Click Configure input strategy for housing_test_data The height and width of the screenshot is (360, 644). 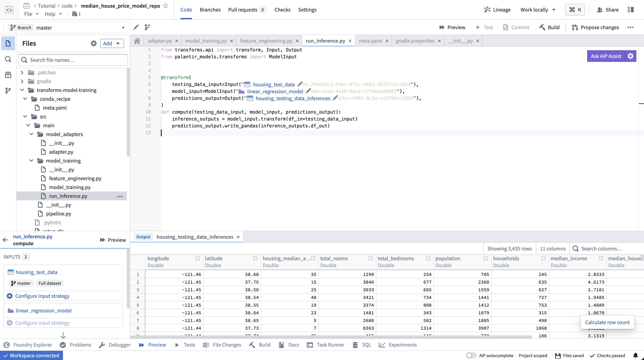coord(42,296)
